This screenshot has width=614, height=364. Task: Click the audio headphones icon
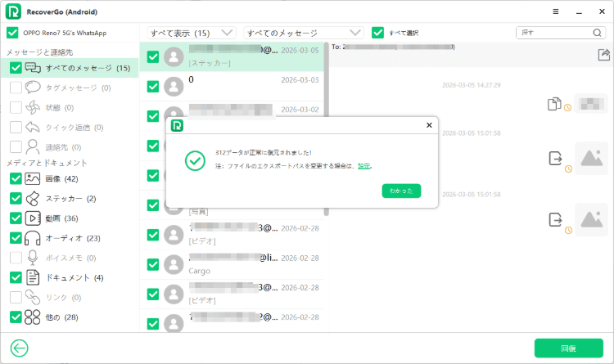pyautogui.click(x=33, y=238)
